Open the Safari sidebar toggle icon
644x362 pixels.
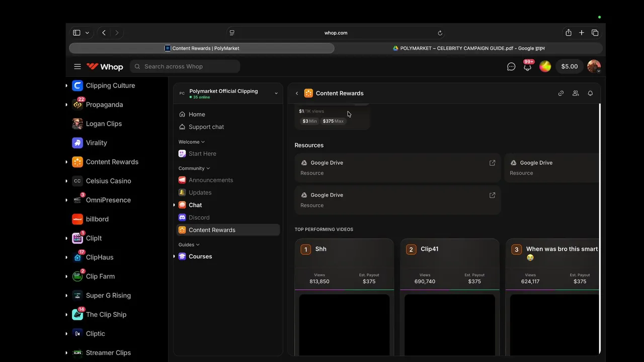(x=76, y=33)
